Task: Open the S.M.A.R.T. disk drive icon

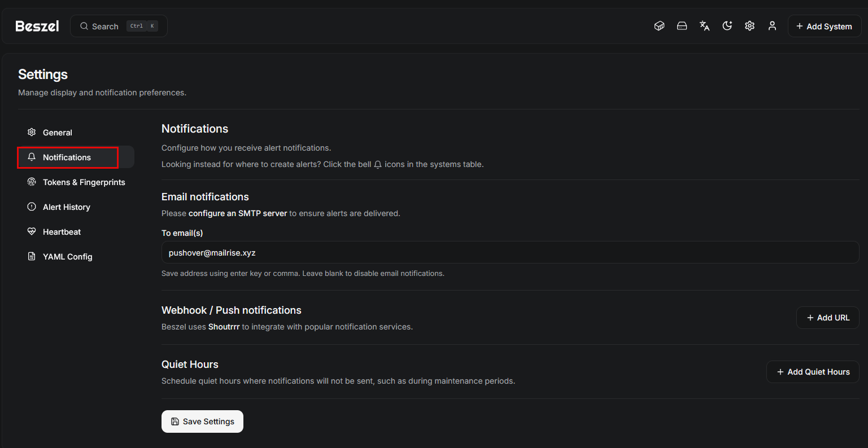Action: (x=682, y=26)
